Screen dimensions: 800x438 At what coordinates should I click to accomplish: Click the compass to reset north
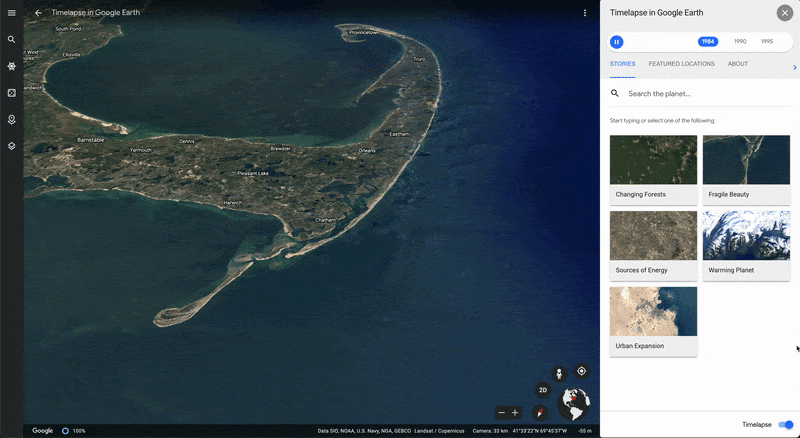click(541, 411)
